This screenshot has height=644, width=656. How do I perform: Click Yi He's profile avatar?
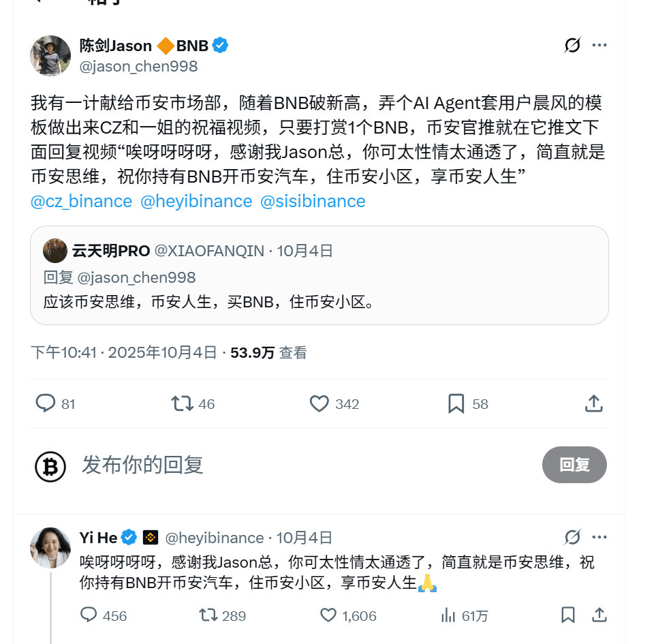pyautogui.click(x=50, y=547)
